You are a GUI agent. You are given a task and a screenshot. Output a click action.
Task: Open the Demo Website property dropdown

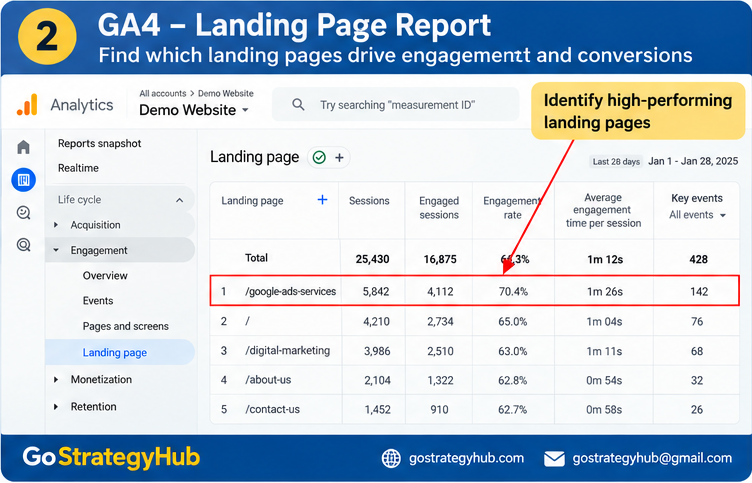click(x=194, y=110)
